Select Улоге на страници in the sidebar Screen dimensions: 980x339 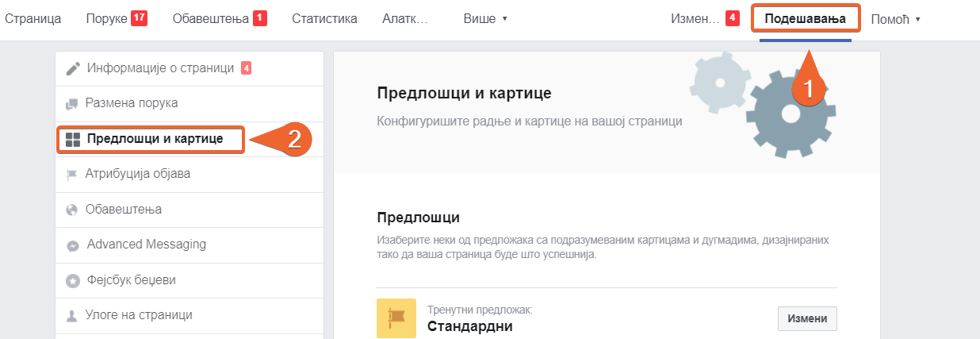pos(139,315)
